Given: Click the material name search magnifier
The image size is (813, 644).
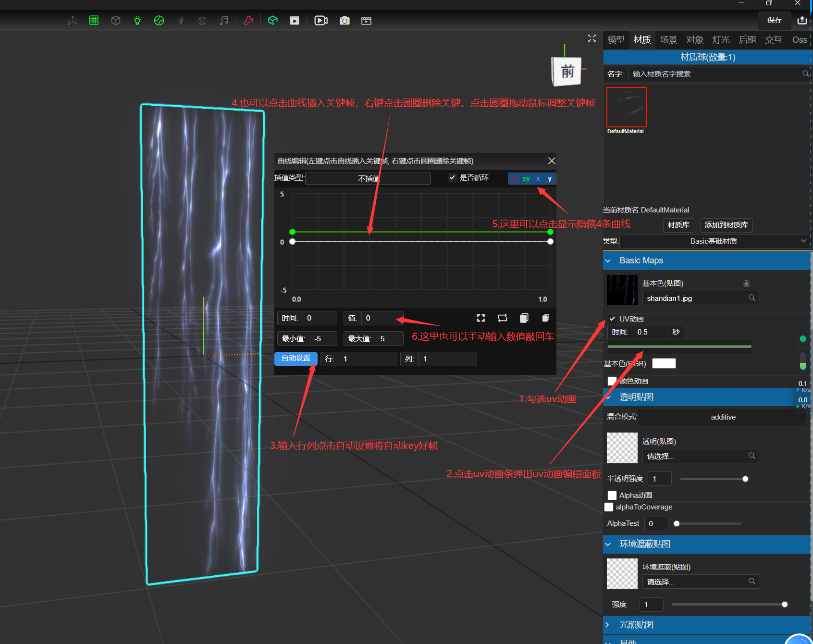Looking at the screenshot, I should pos(806,74).
